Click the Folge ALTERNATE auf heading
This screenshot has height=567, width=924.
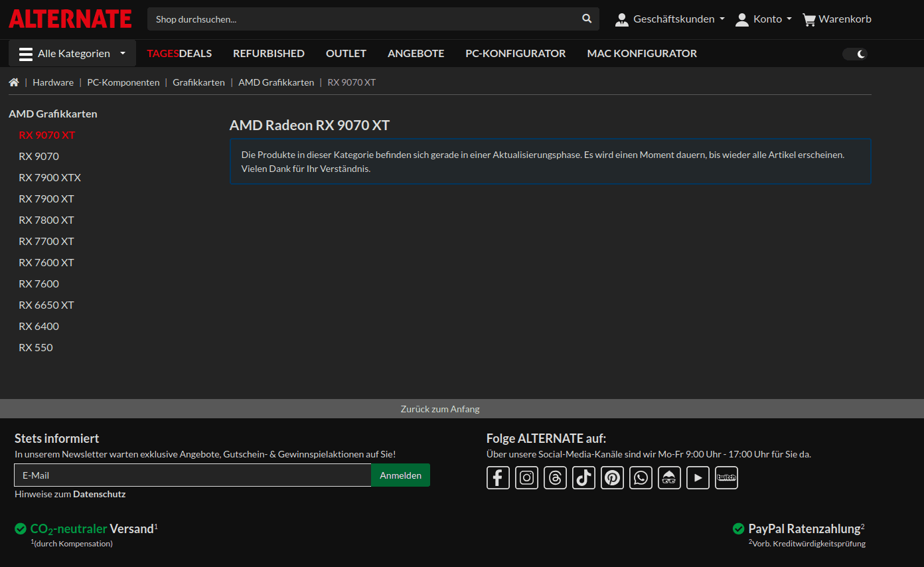pos(546,438)
